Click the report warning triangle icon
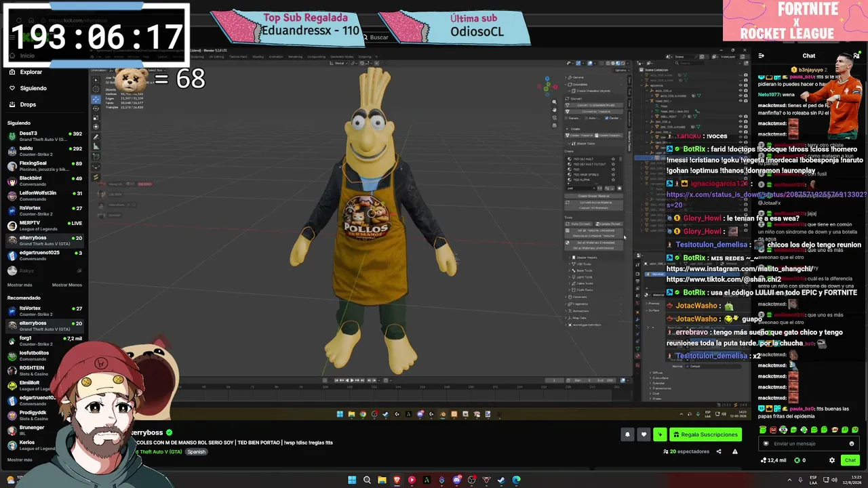 click(x=734, y=451)
